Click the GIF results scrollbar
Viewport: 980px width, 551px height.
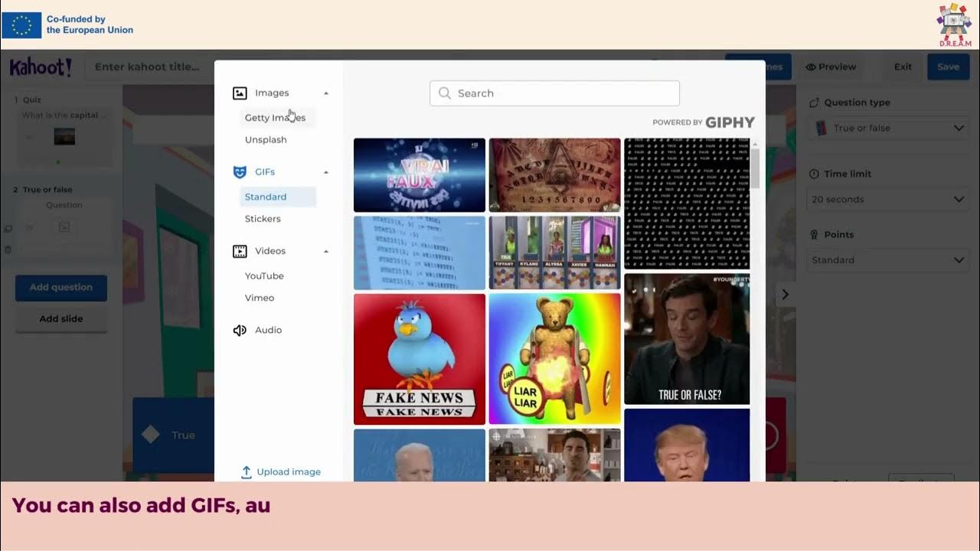755,168
